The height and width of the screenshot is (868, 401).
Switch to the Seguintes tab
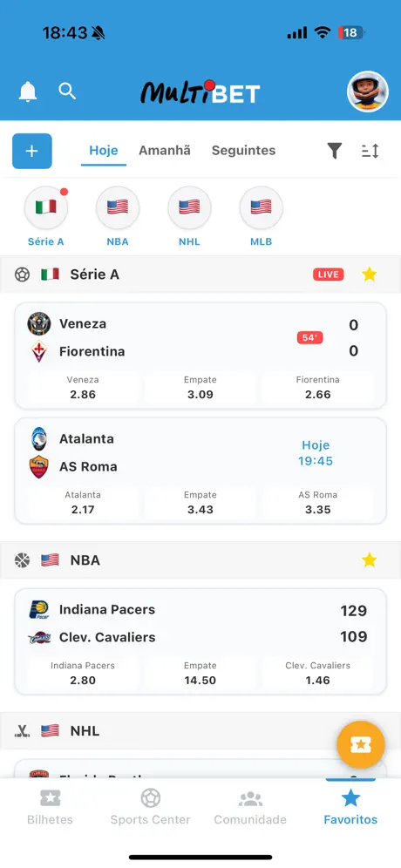(244, 151)
